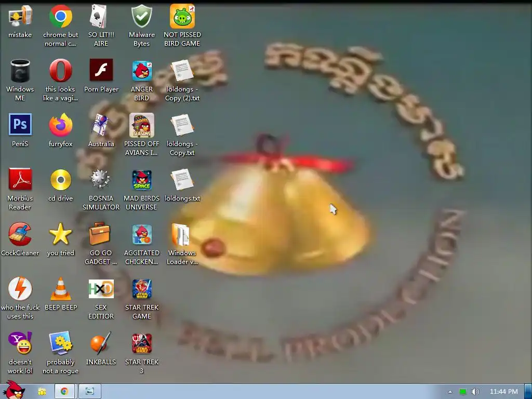
Task: Select Yahoo 'doesn't work lol' icon
Action: click(x=20, y=343)
